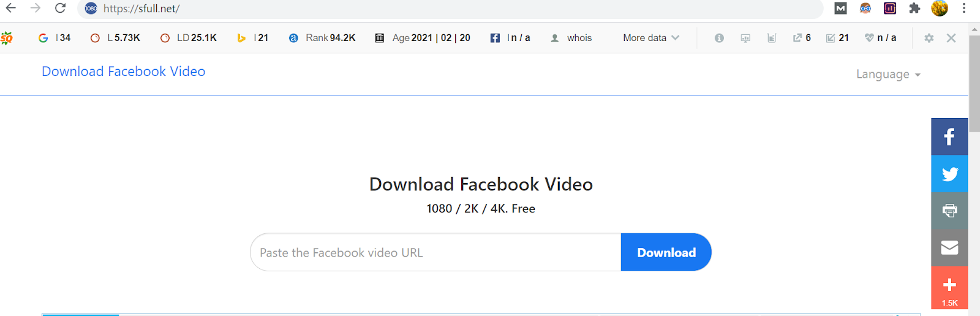The width and height of the screenshot is (980, 316).
Task: Click the Facebook likes n/a metric
Action: [x=510, y=38]
